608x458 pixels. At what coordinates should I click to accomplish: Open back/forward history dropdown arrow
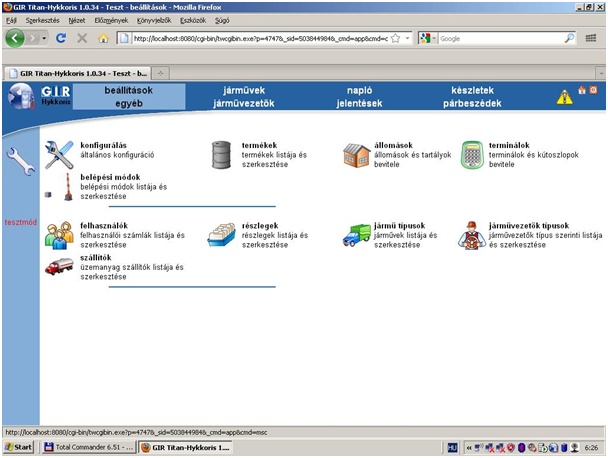tap(44, 38)
